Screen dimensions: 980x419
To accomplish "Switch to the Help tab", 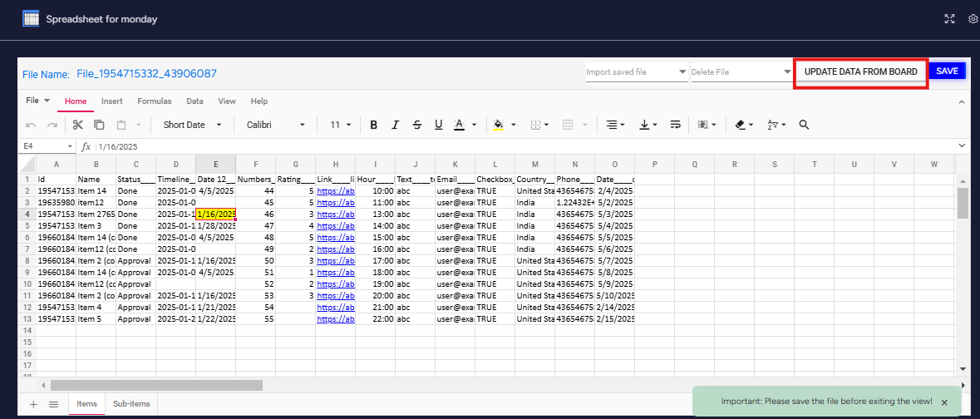I will click(259, 101).
